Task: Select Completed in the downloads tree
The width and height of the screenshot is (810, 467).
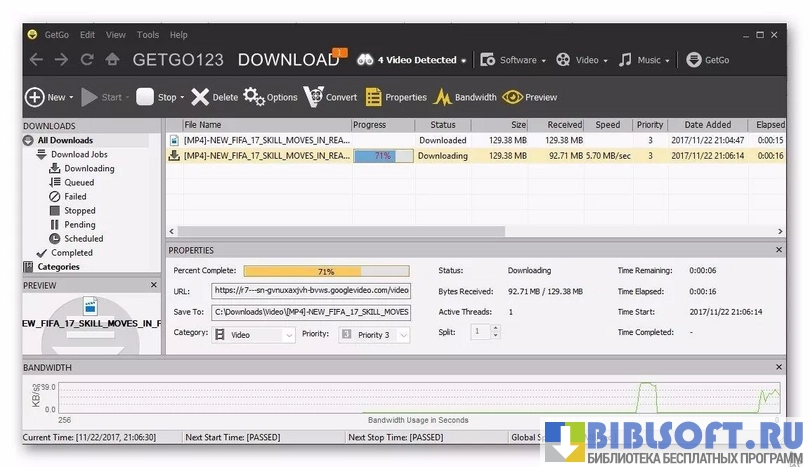Action: pos(71,253)
